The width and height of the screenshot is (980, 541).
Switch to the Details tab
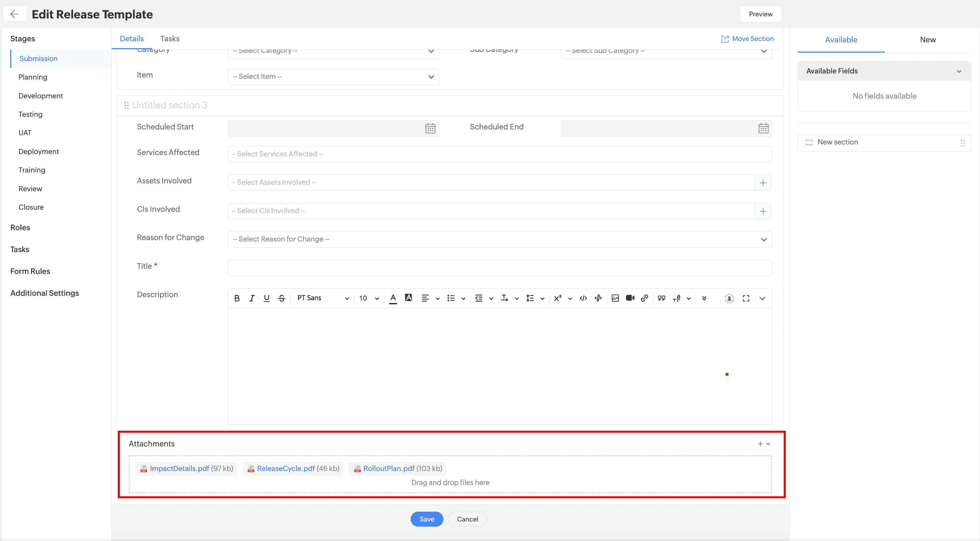coord(131,38)
